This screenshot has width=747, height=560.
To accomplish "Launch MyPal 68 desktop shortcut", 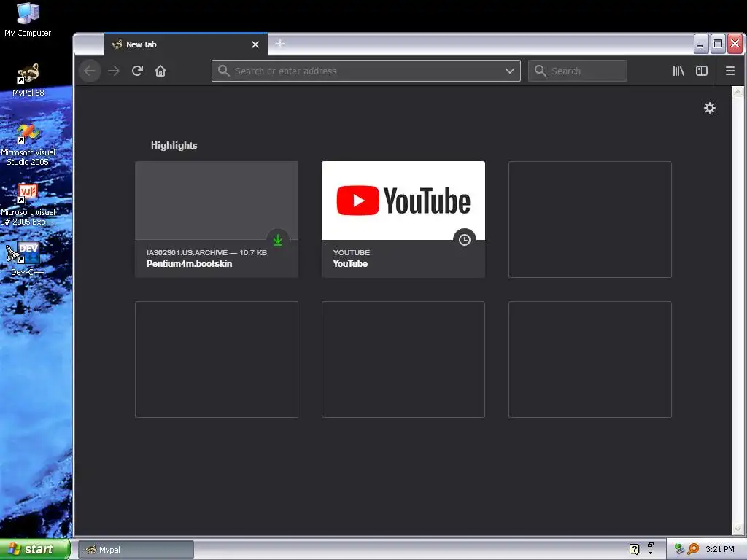I will (x=28, y=80).
